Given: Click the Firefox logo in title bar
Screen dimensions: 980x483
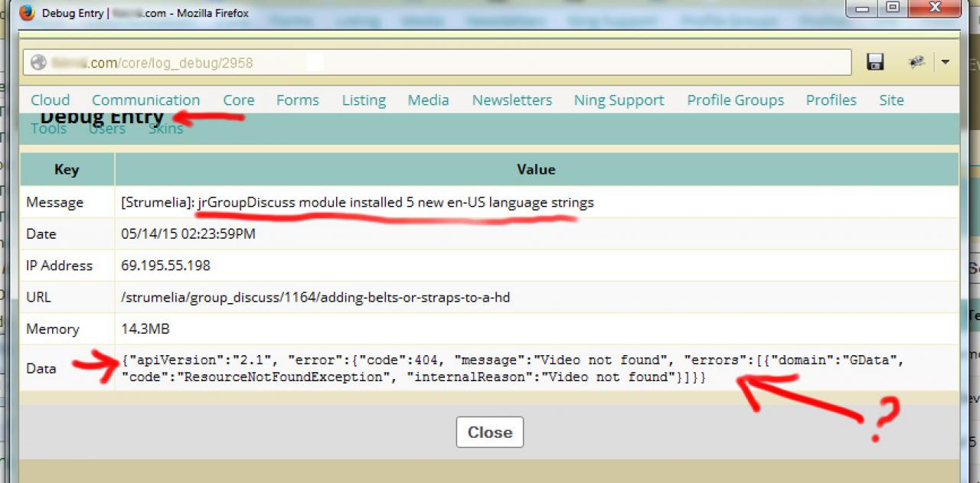Looking at the screenshot, I should 27,13.
